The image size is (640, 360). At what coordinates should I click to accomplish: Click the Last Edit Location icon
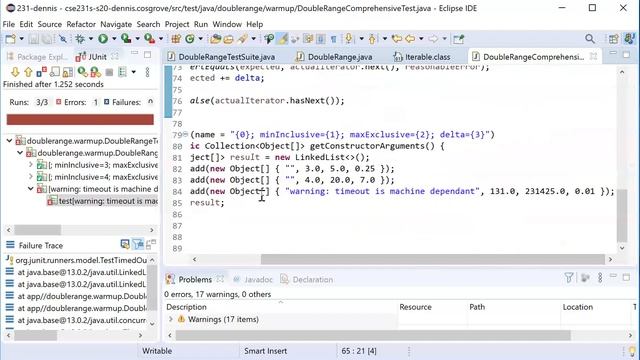pos(396,39)
